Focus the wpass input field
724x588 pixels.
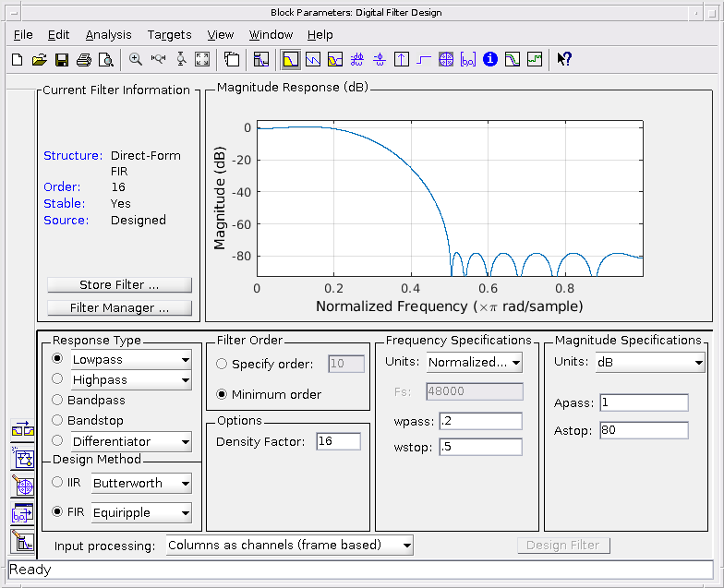tap(480, 421)
